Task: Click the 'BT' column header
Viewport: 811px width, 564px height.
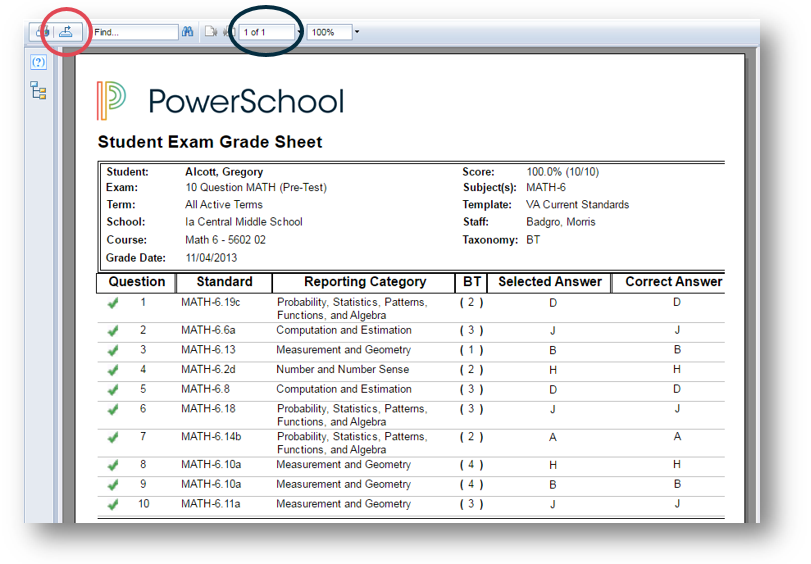Action: pyautogui.click(x=471, y=282)
